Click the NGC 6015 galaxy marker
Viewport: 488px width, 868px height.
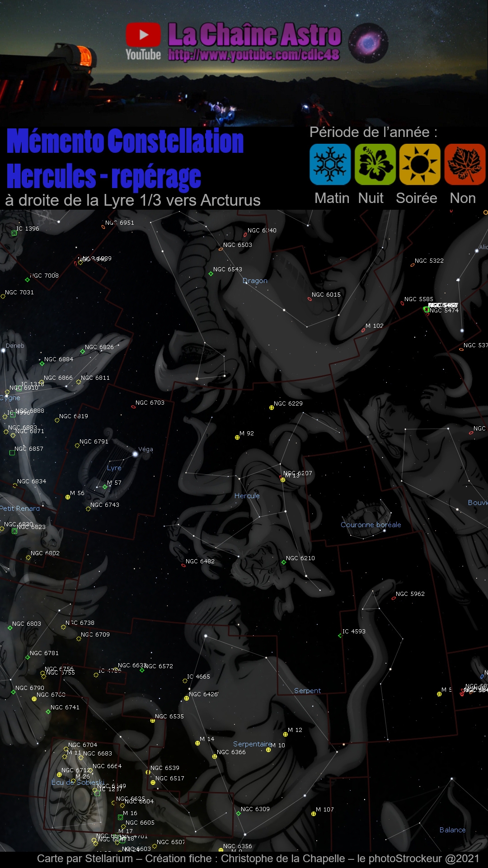point(310,299)
